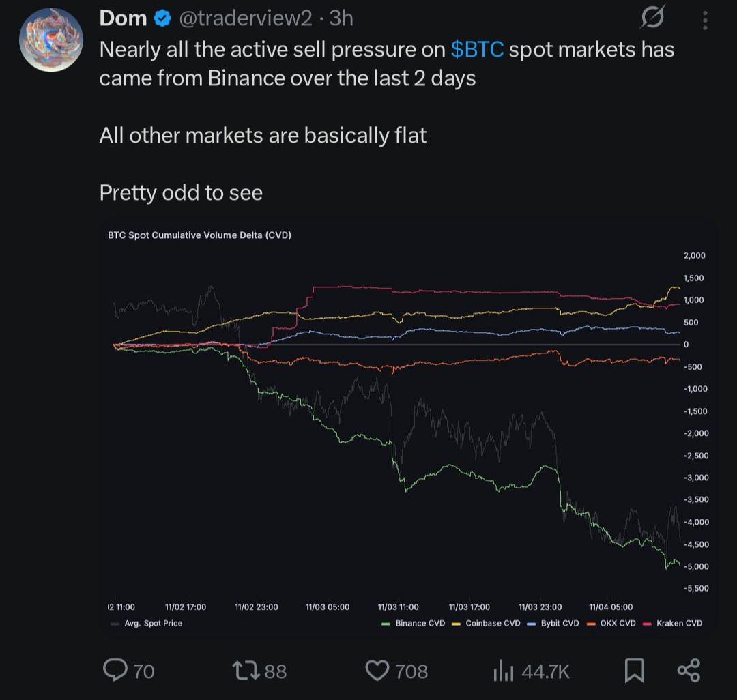Toggle Coinbase CVD legend entry

(486, 624)
